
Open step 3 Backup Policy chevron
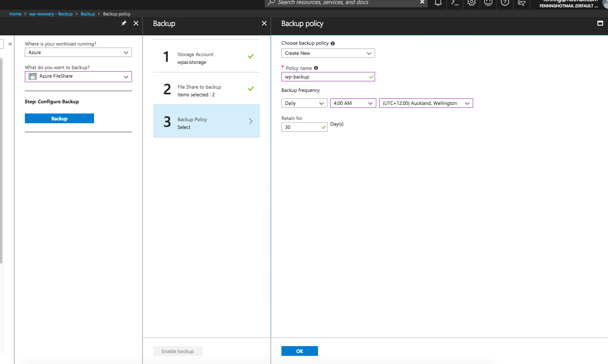251,121
